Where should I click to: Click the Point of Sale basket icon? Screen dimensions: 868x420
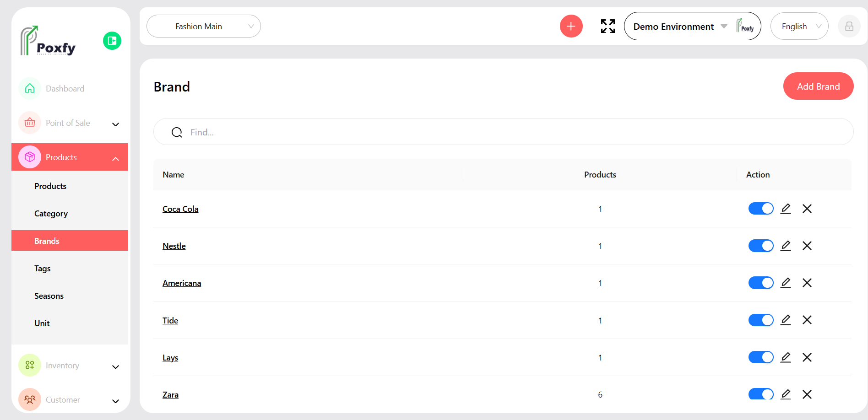tap(30, 123)
